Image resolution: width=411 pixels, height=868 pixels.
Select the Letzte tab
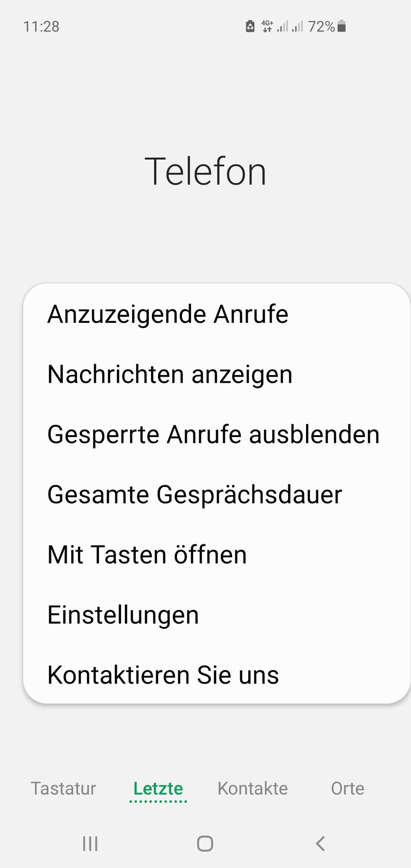coord(158,788)
